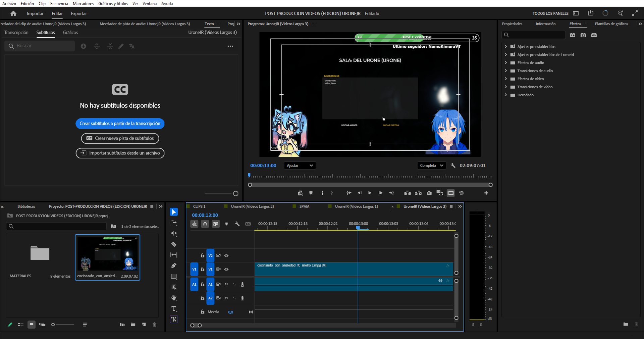Open the Completa playback resolution dropdown
644x339 pixels.
click(x=431, y=165)
